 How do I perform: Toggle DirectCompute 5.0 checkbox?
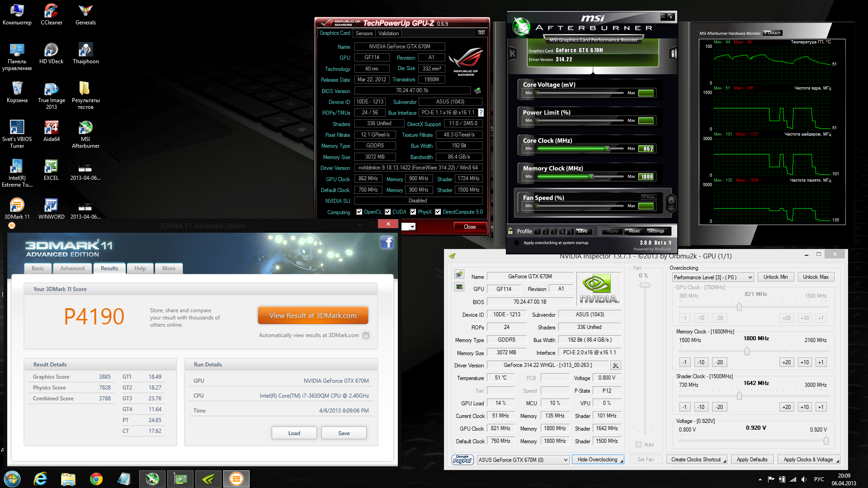pos(438,212)
